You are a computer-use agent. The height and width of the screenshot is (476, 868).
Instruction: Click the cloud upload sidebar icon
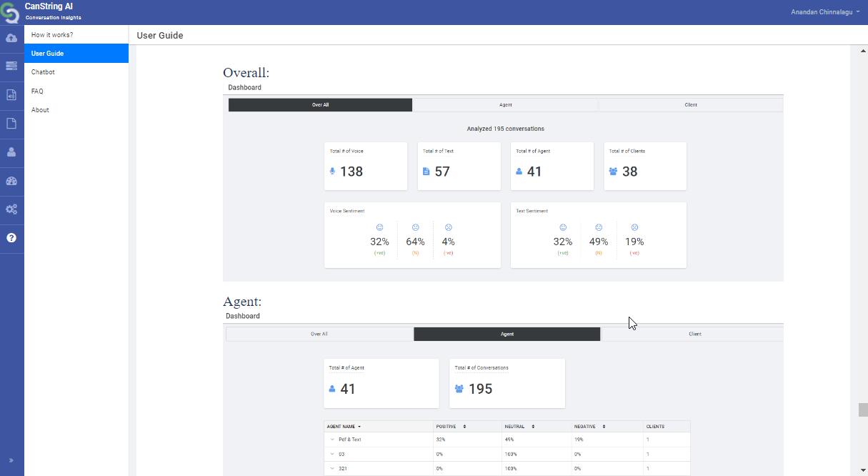(x=11, y=38)
